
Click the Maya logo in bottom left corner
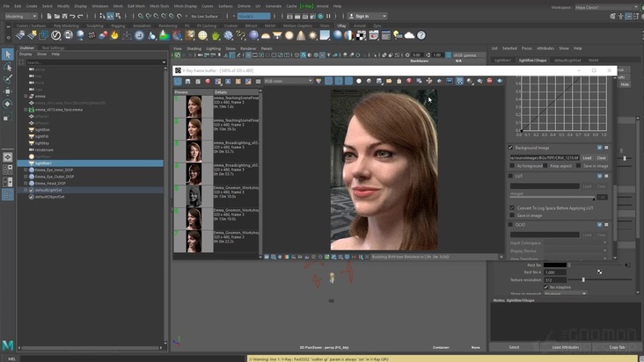point(7,345)
